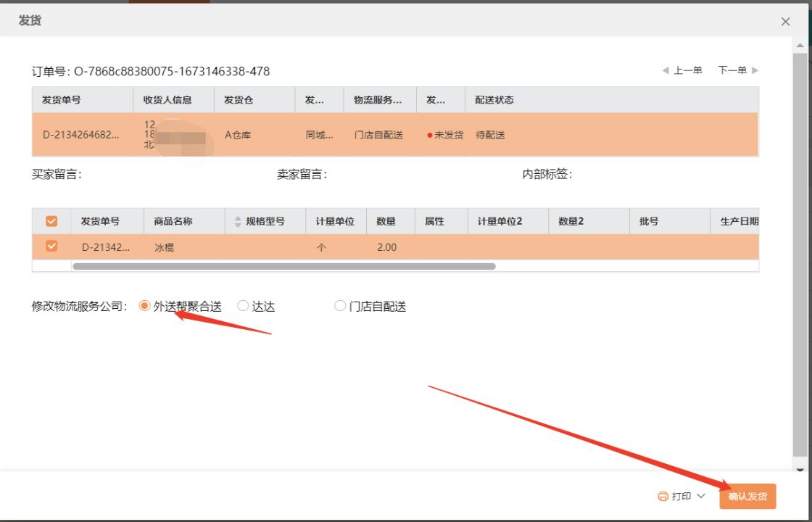Screen dimensions: 812x522
Task: Click the 商品名称 column header
Action: 173,221
